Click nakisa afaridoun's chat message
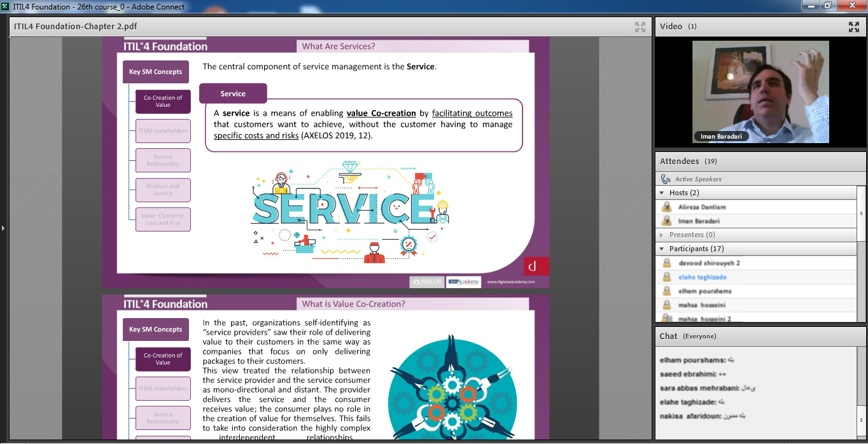 703,416
